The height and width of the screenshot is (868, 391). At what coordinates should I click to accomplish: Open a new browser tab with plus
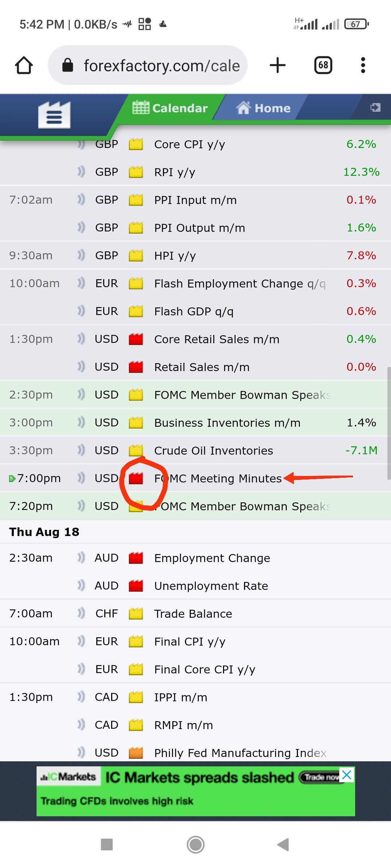click(x=278, y=65)
